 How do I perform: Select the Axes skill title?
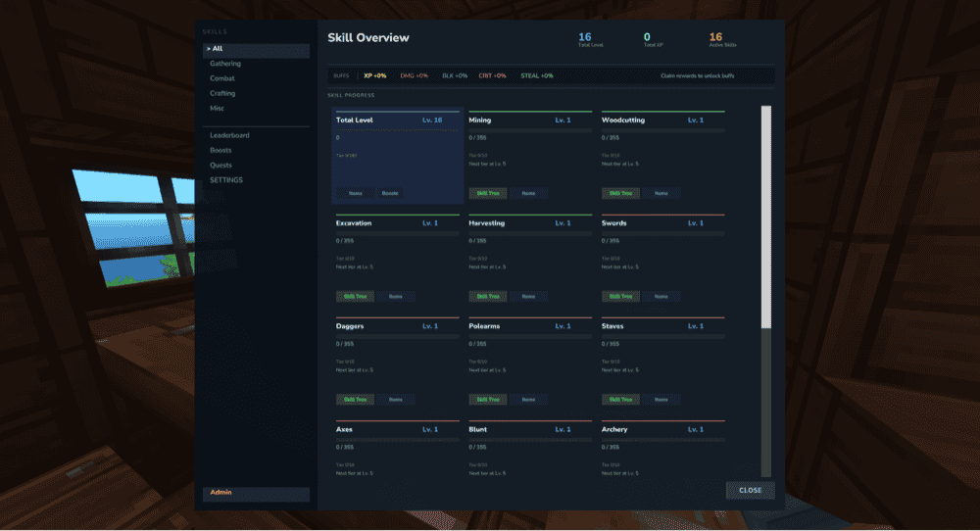tap(344, 430)
